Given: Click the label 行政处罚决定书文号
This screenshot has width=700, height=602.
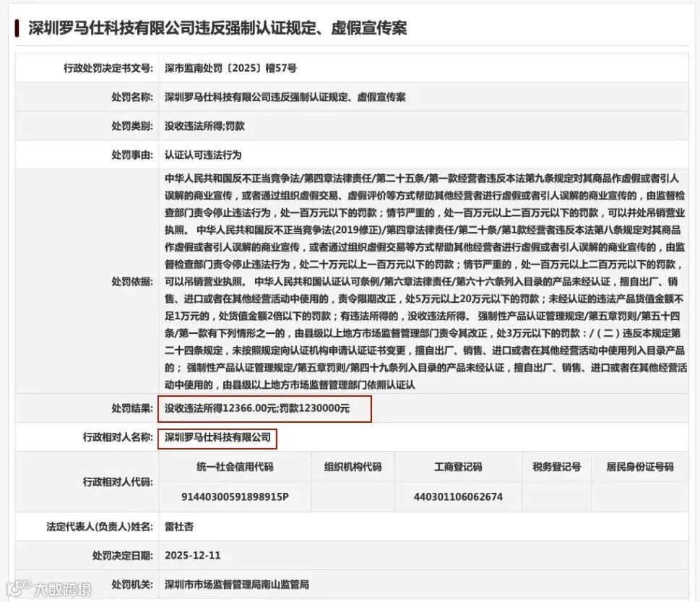Looking at the screenshot, I should coord(108,68).
